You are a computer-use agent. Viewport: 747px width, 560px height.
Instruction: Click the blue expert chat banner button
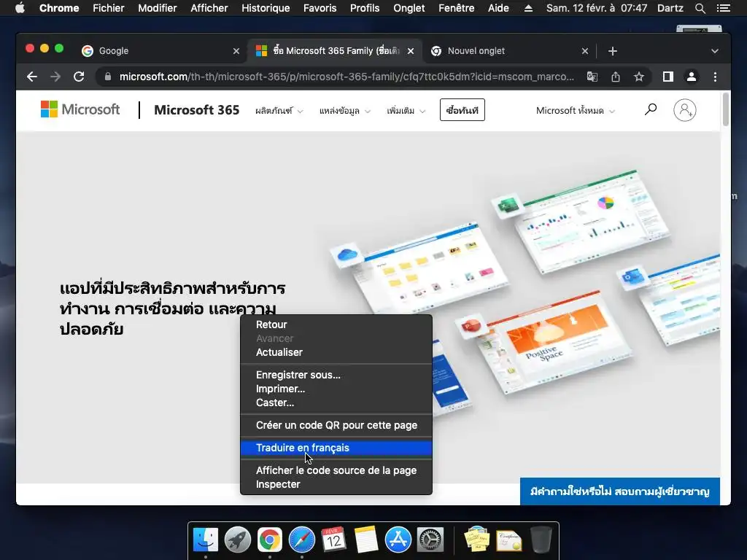tap(620, 491)
